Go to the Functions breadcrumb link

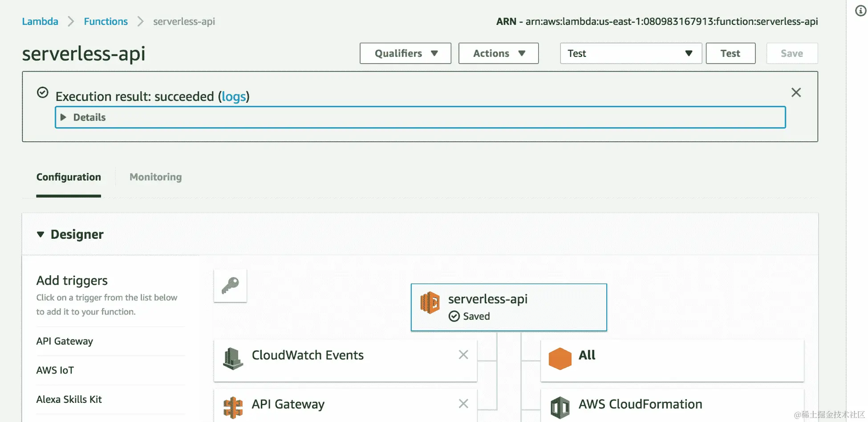[106, 21]
